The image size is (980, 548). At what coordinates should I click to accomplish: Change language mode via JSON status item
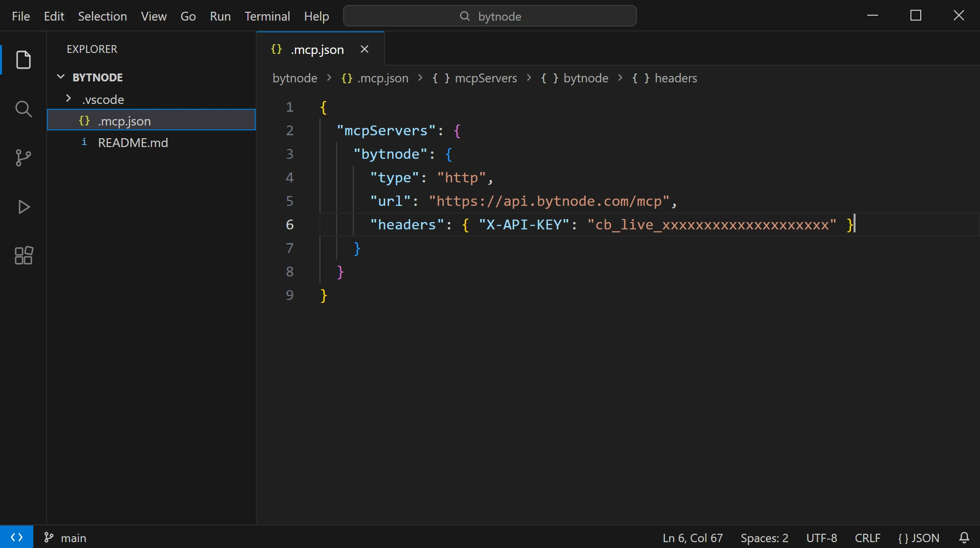pyautogui.click(x=919, y=538)
